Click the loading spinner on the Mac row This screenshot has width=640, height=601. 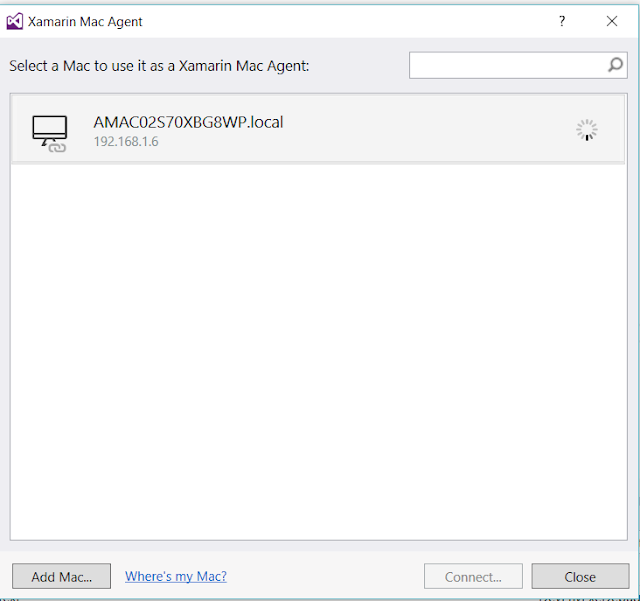tap(587, 130)
